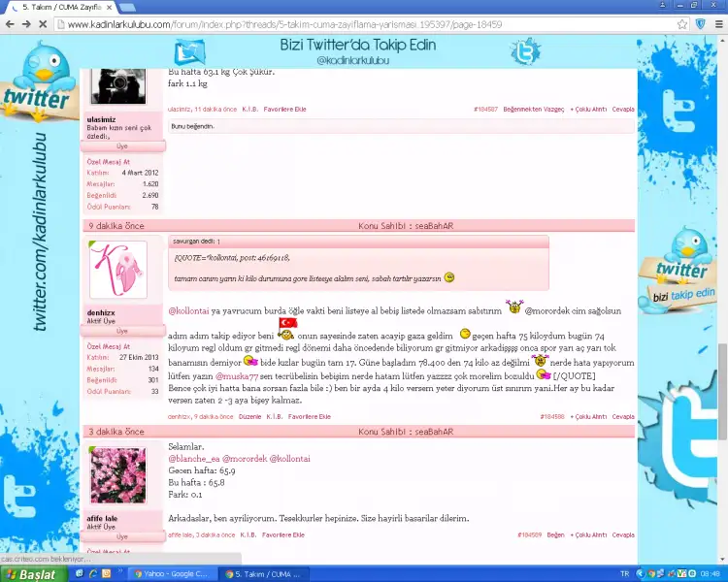
Task: Click '+ Çoklu Alıntı' on post #184587
Action: tap(588, 110)
